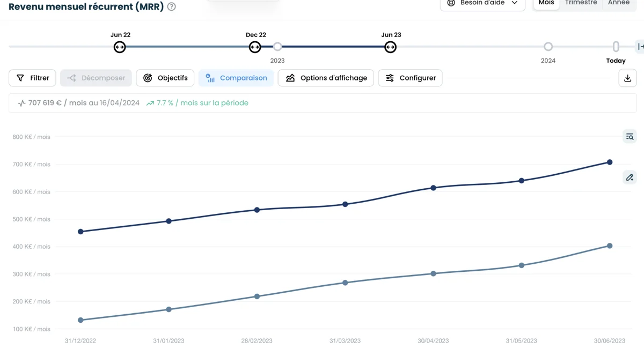
Task: Open Objectifs target settings
Action: pos(165,78)
